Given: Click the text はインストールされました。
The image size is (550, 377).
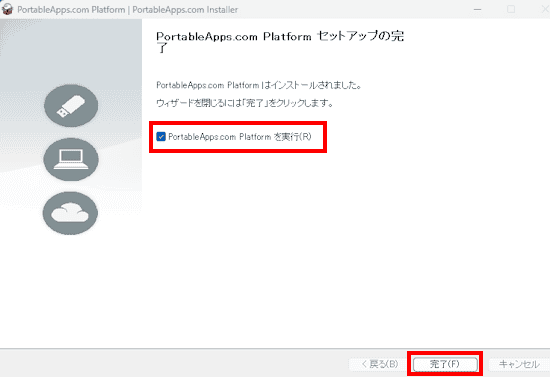Looking at the screenshot, I should click(311, 85).
